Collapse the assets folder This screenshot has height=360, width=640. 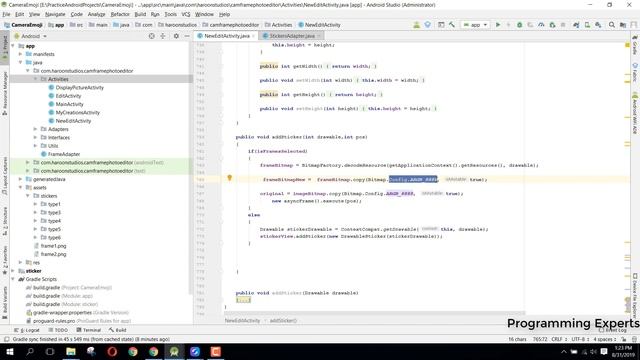point(20,187)
